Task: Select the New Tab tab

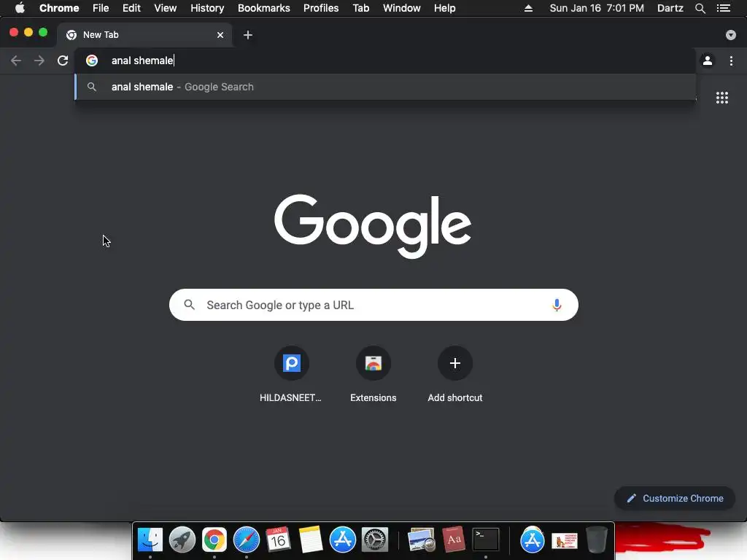Action: pos(144,35)
